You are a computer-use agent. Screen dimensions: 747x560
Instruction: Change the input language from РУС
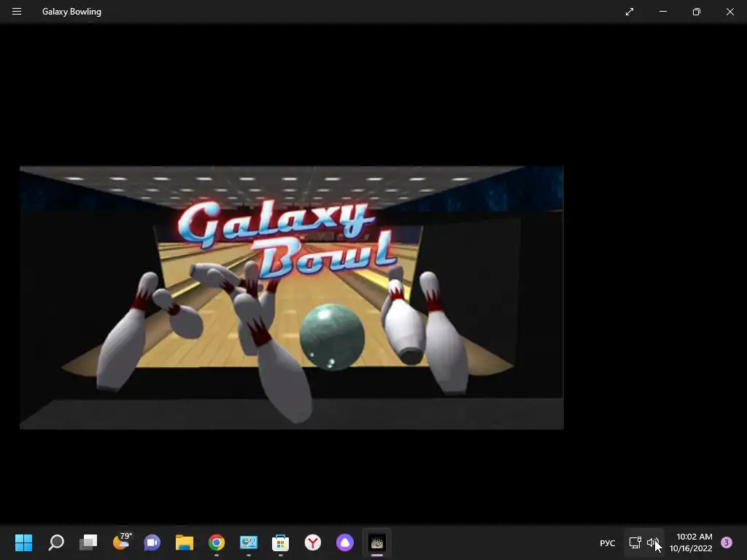608,542
